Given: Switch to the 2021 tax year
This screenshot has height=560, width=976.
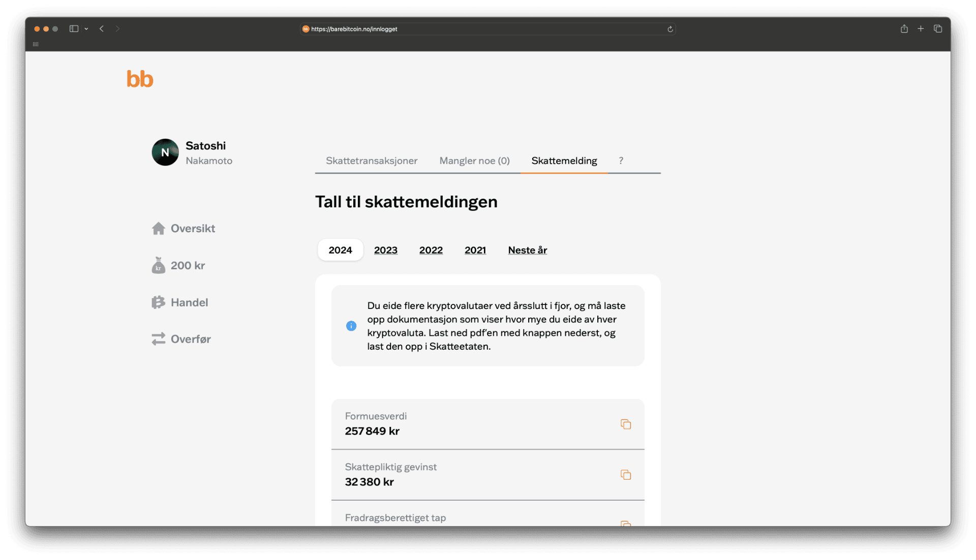Looking at the screenshot, I should point(475,250).
